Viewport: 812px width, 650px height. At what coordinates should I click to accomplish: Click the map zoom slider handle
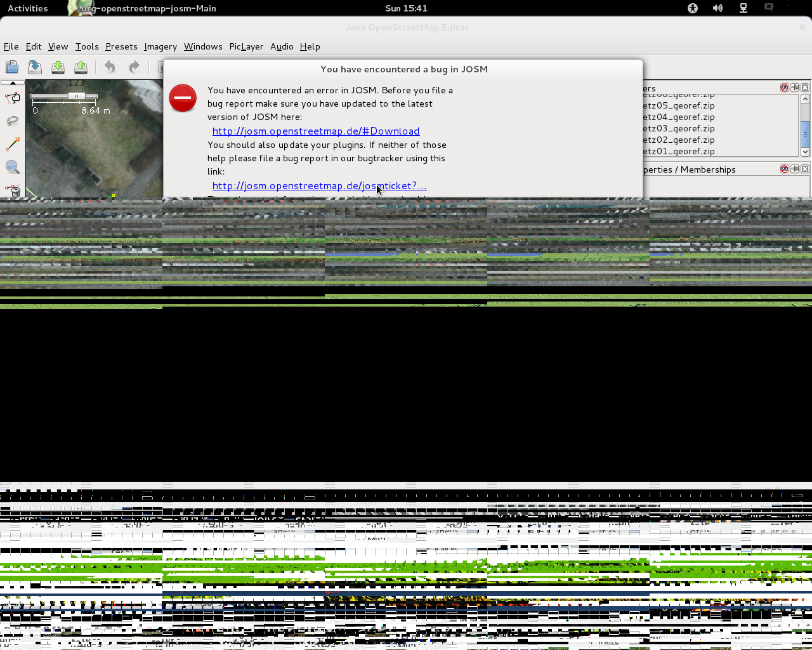coord(77,96)
